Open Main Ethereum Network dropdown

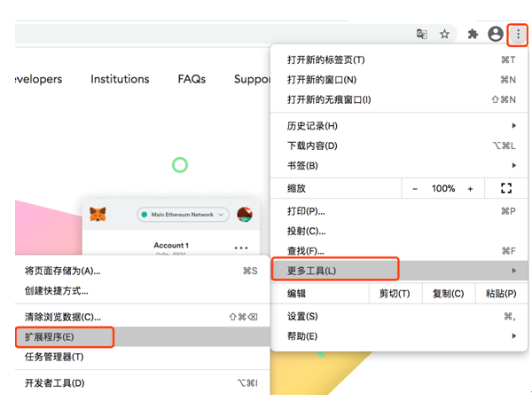click(183, 215)
